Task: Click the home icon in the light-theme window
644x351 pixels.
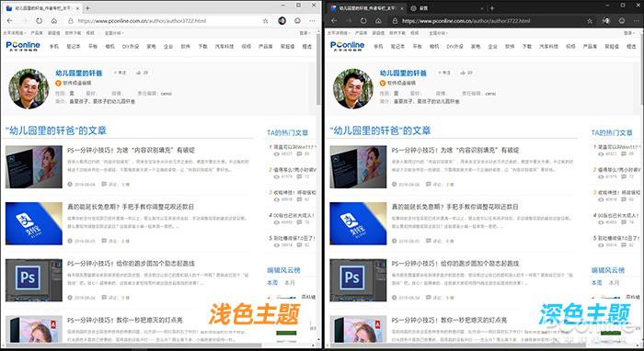Action: point(53,21)
